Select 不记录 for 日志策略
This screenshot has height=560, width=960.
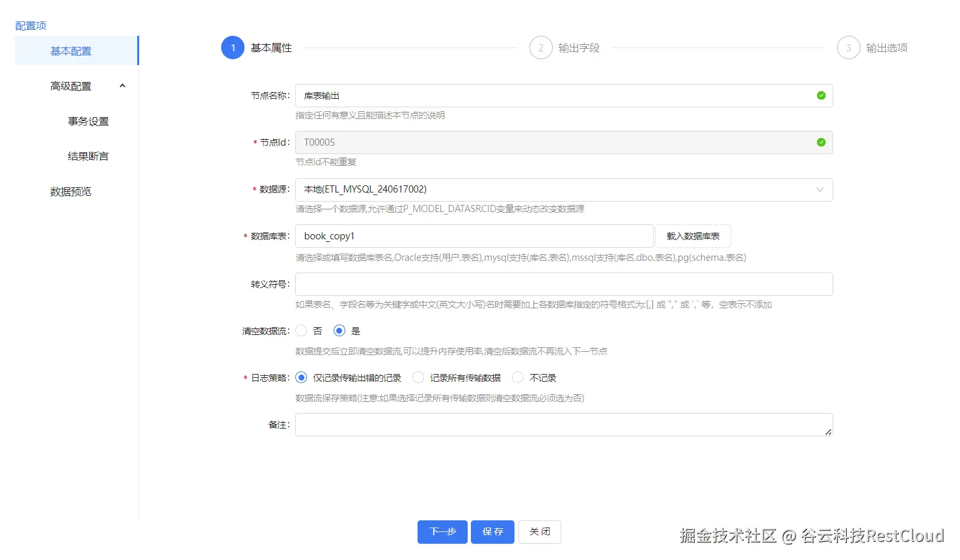coord(517,377)
